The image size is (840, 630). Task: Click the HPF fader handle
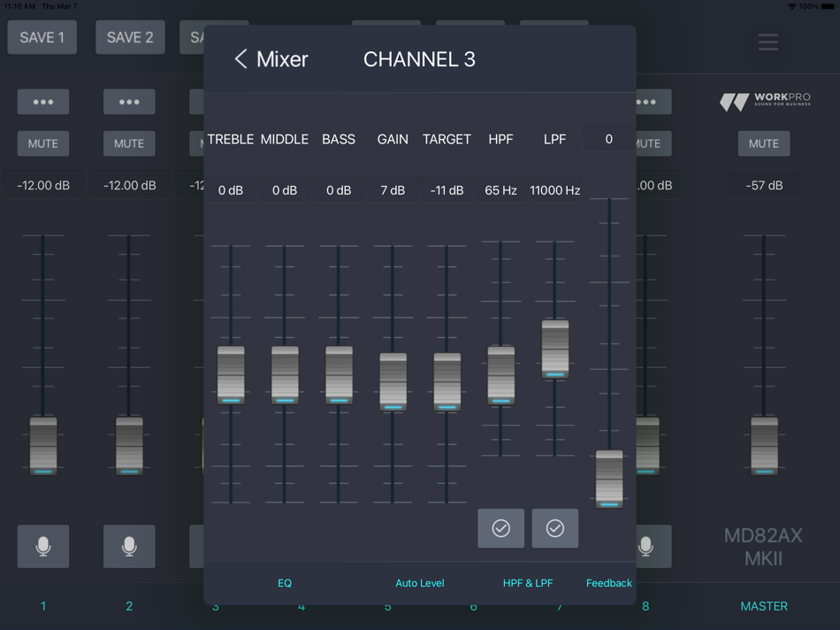click(x=500, y=375)
